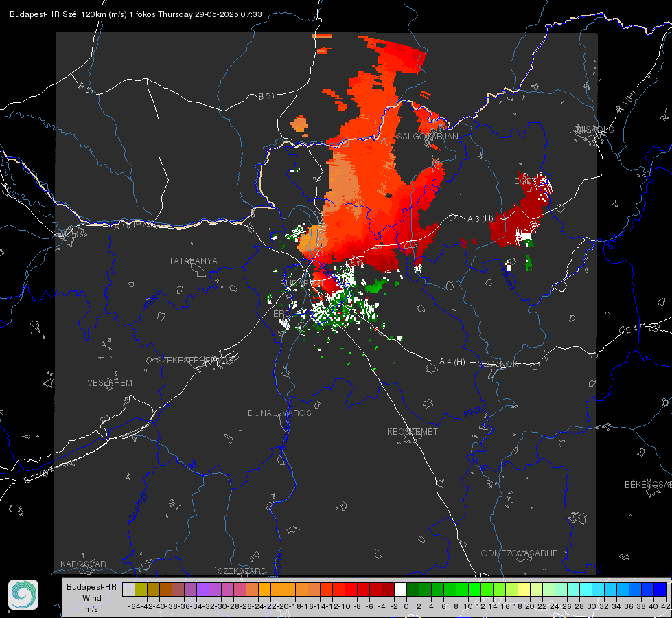Click the blue 'Somogy' county label
672x618 pixels.
(x=138, y=507)
